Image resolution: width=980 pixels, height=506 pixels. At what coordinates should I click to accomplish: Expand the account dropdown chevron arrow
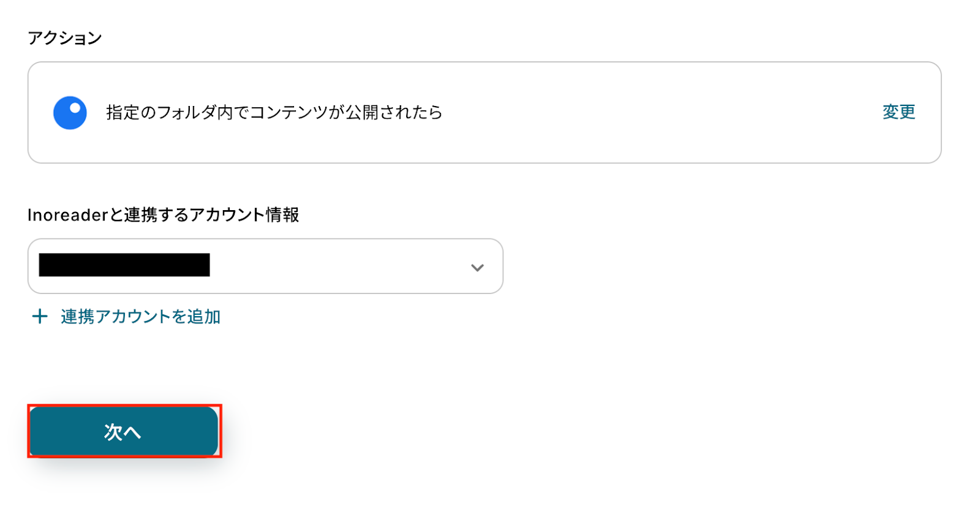[x=477, y=267]
